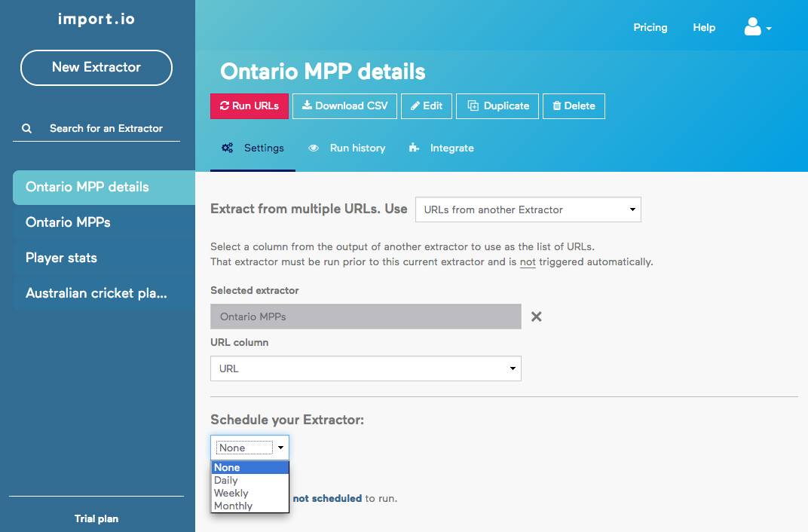Open the Pricing page
808x532 pixels.
[650, 27]
